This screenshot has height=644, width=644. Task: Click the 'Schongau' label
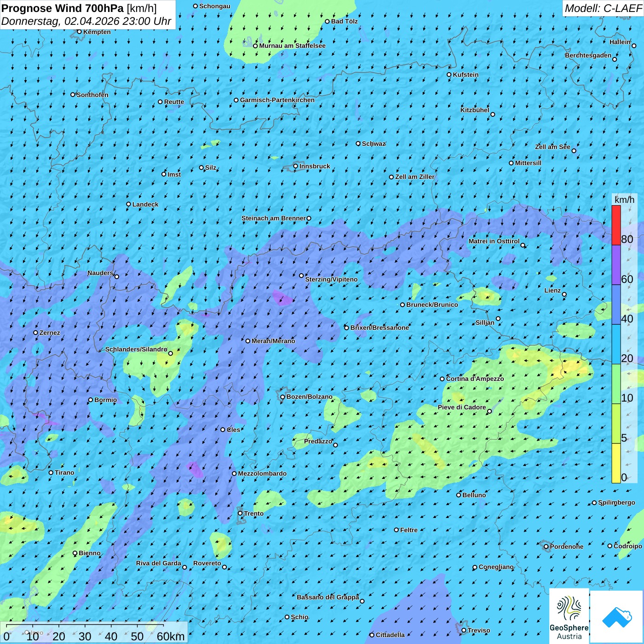click(215, 6)
